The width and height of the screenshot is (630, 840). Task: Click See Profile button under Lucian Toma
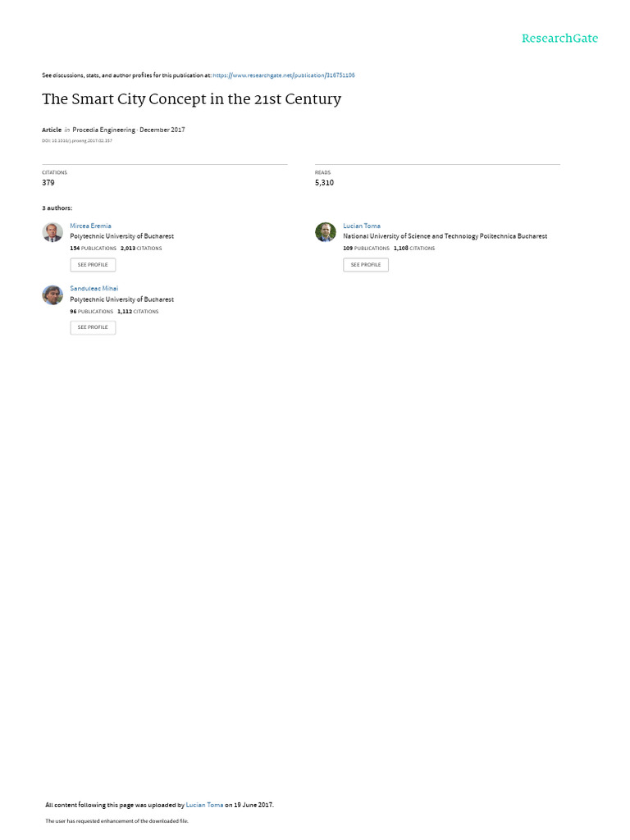[x=366, y=265]
